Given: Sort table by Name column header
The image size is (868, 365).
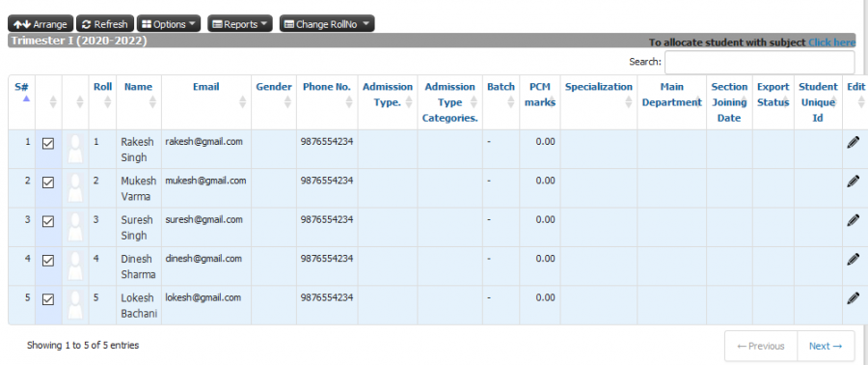Looking at the screenshot, I should [x=138, y=87].
